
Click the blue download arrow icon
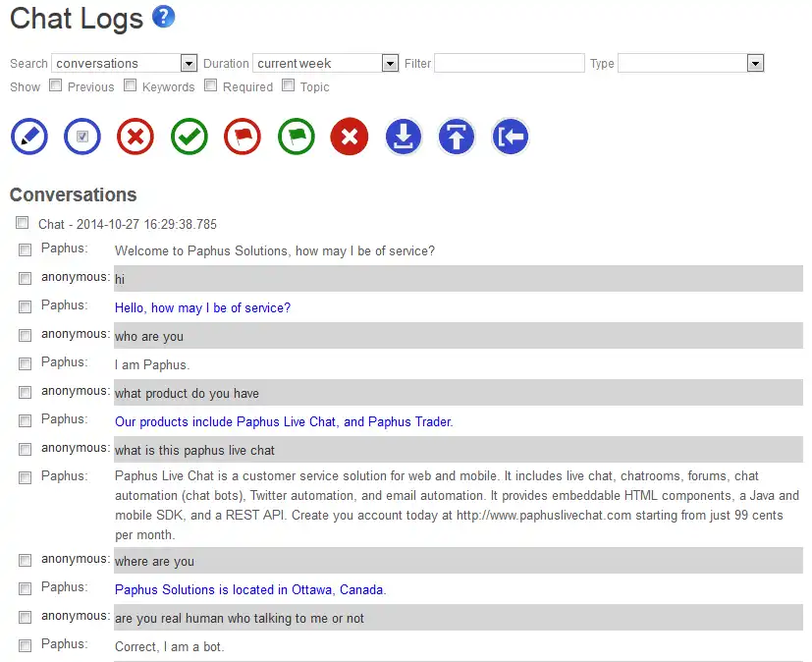(x=404, y=138)
